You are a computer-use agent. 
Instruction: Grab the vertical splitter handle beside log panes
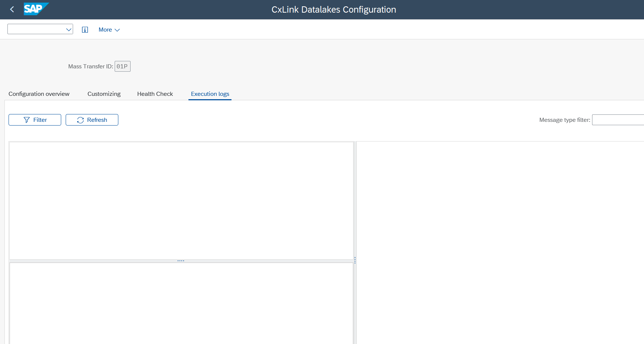(x=355, y=260)
